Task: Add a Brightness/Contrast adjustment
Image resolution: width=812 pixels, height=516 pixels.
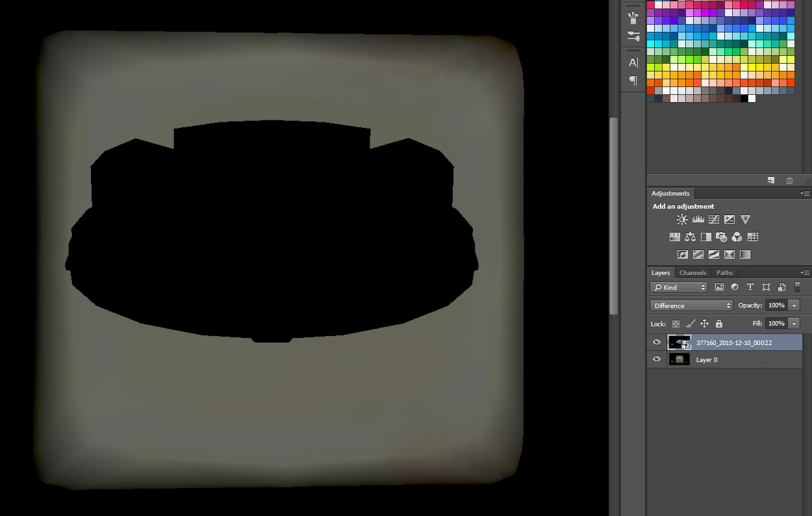Action: [682, 220]
